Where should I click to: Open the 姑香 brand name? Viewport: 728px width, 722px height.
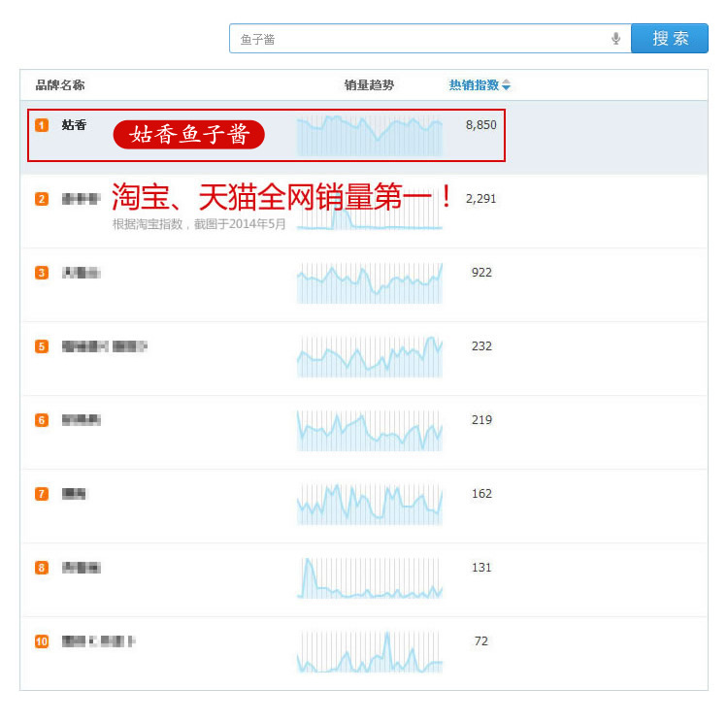tap(75, 125)
